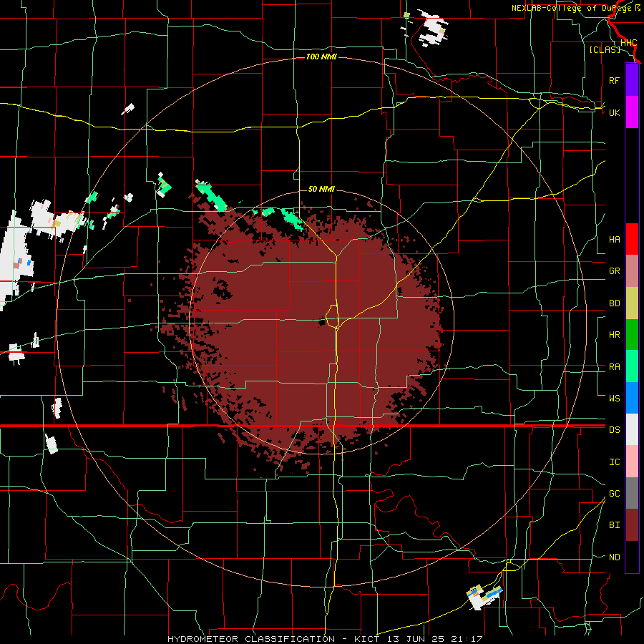Select the 'BD' legend label
This screenshot has width=644, height=644.
coord(614,303)
